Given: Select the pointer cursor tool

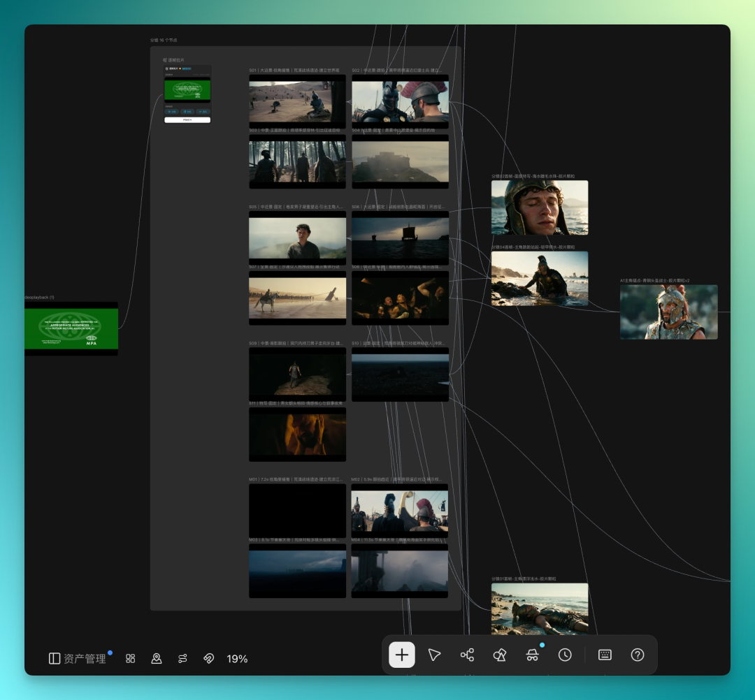Looking at the screenshot, I should point(434,655).
